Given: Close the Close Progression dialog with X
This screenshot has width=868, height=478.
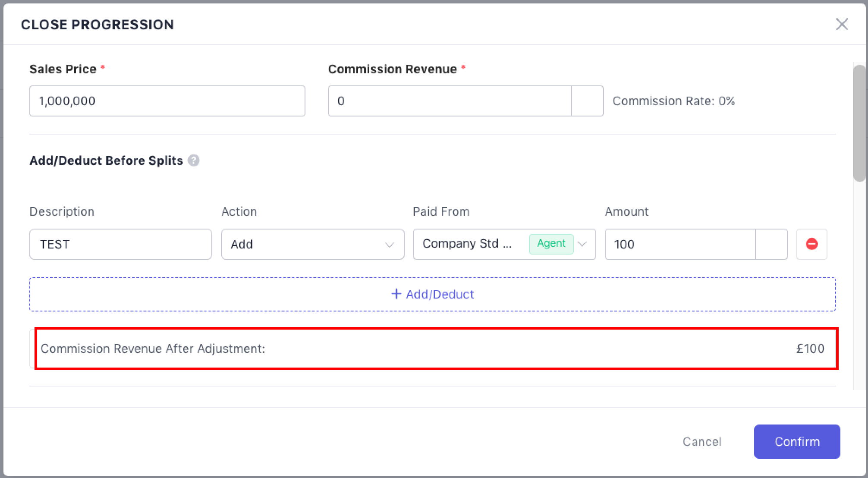Looking at the screenshot, I should 842,24.
